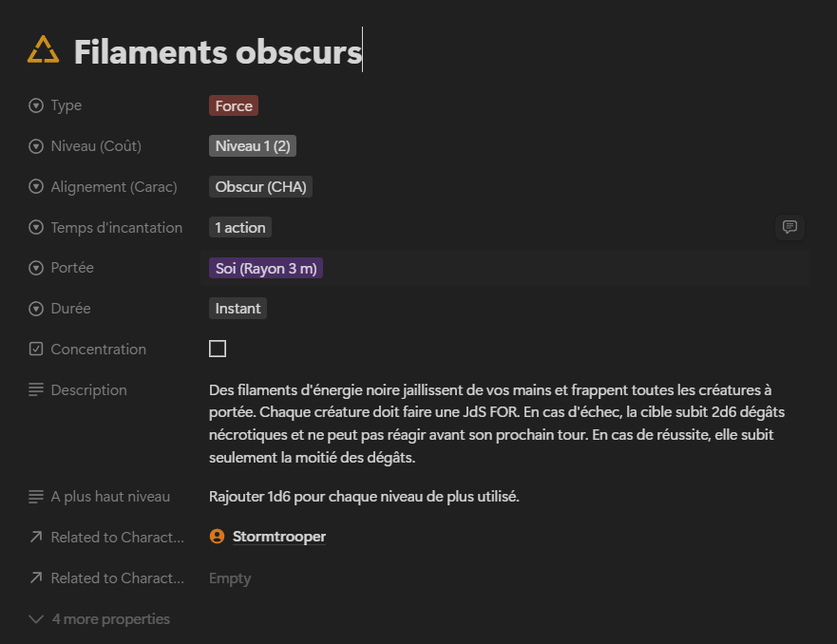Open the comment icon on Temps d'incantation row
The width and height of the screenshot is (837, 644).
789,227
